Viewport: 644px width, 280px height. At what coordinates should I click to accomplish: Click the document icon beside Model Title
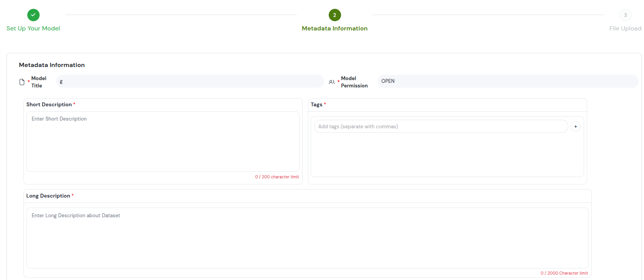click(22, 82)
